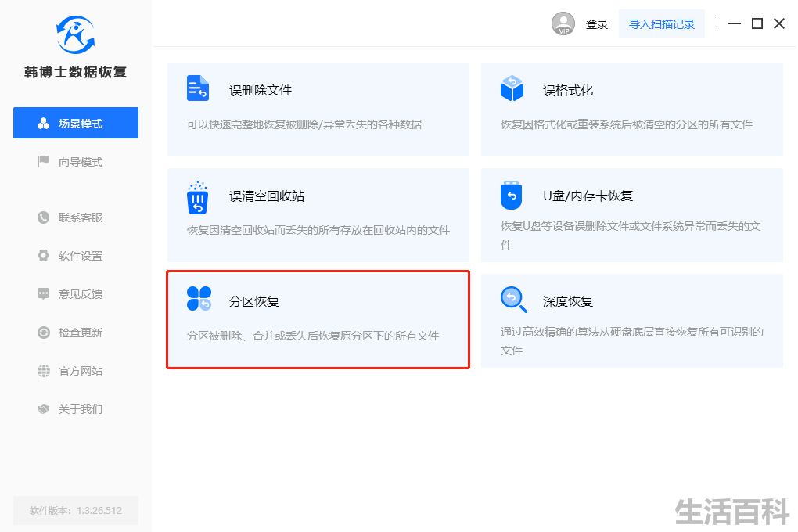Click the software version label 1.3.26.512
This screenshot has height=532, width=798.
[76, 511]
